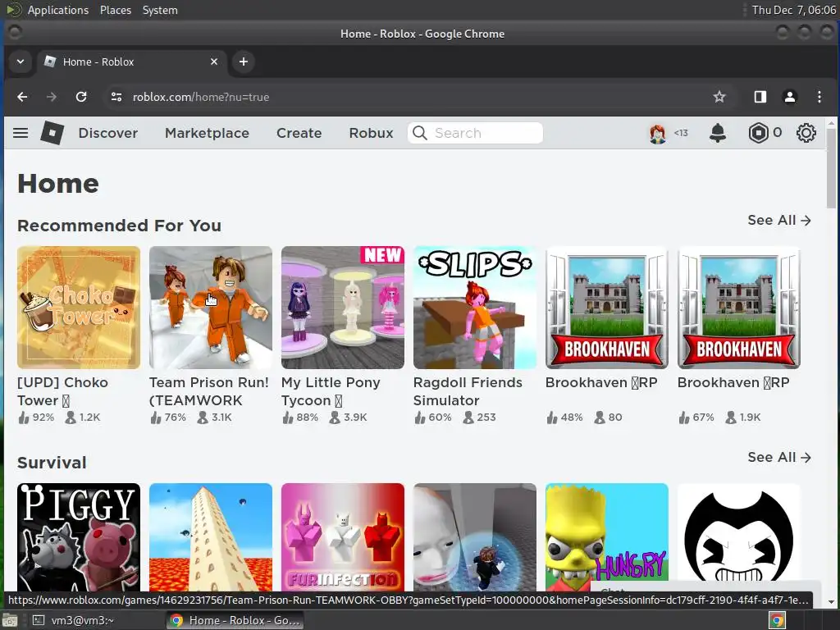Go back with the browser back arrow
840x630 pixels.
[22, 97]
